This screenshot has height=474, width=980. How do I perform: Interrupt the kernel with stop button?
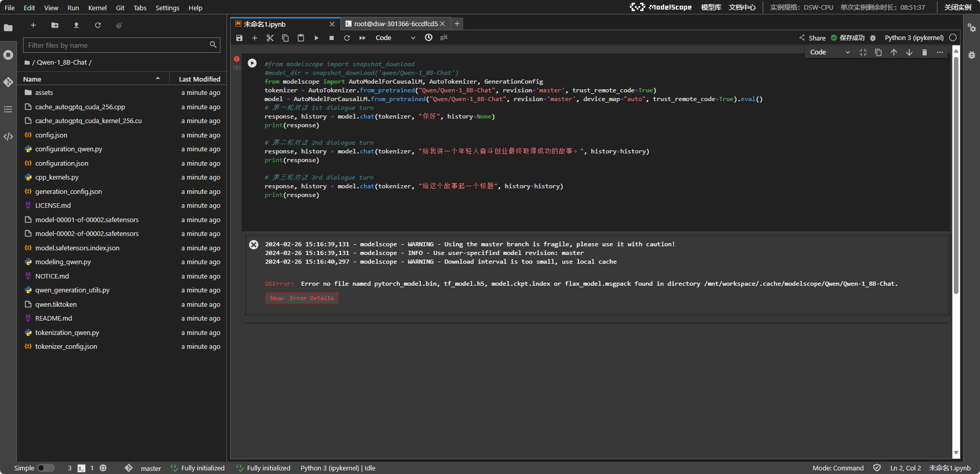coord(332,38)
